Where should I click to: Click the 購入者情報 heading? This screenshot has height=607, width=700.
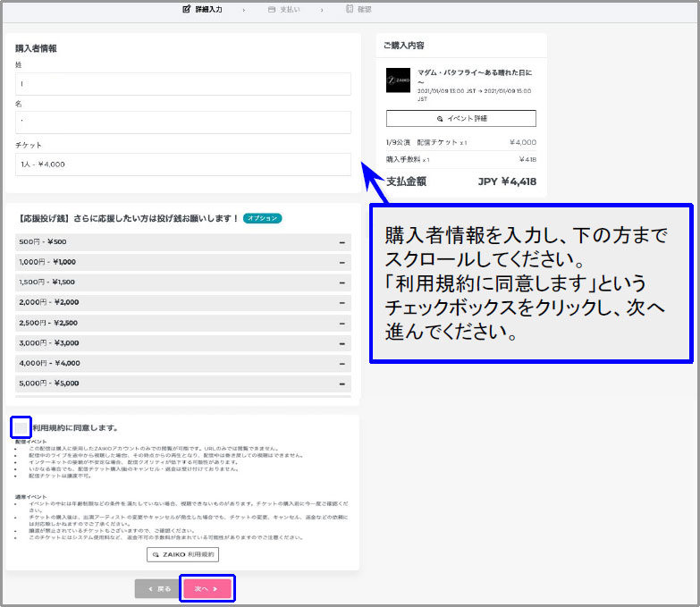[36, 48]
